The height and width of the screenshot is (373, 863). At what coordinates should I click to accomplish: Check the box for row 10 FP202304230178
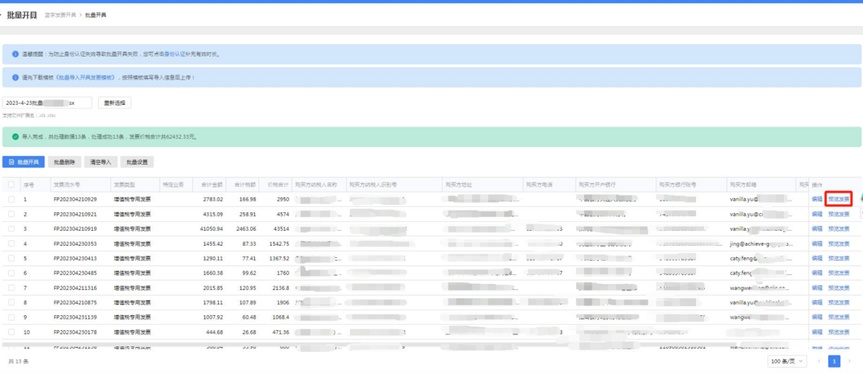12,332
